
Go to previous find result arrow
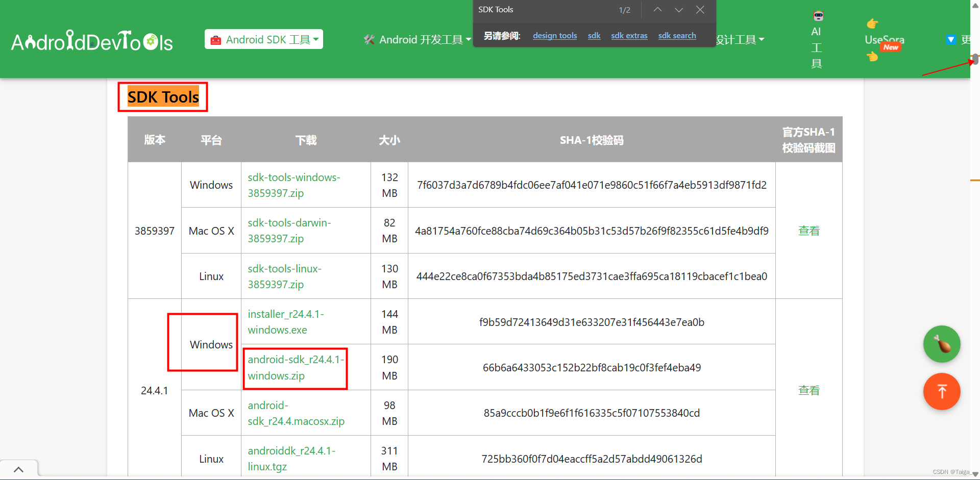pyautogui.click(x=657, y=10)
